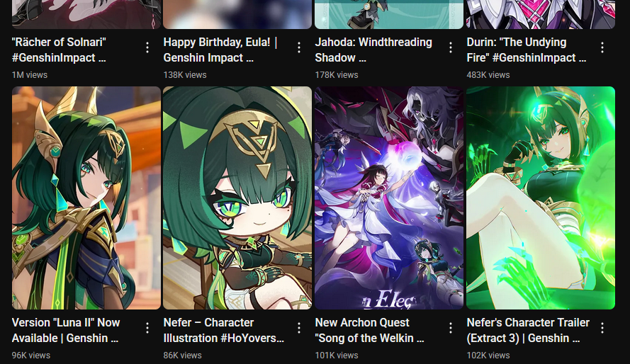The height and width of the screenshot is (364, 630).
Task: Open more options for Durin: The Undying Fire
Action: [602, 47]
